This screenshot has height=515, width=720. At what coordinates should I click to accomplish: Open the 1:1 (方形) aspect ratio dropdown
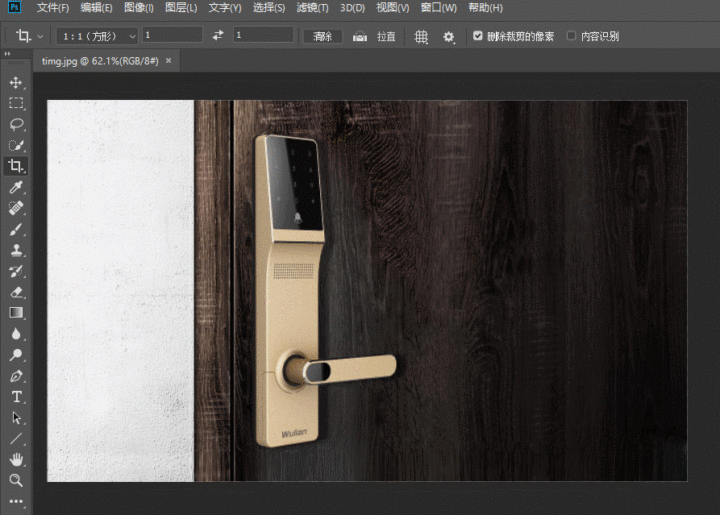tap(97, 36)
